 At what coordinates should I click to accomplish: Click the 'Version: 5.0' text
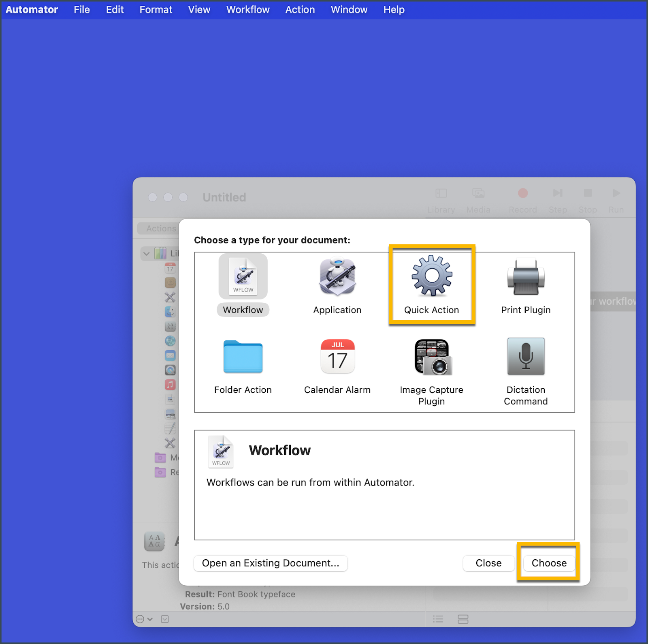click(x=205, y=606)
